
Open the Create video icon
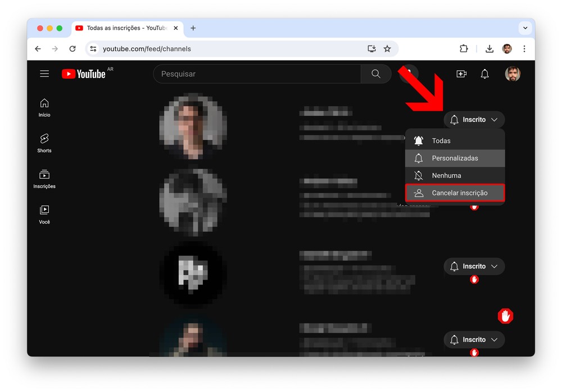pos(461,74)
